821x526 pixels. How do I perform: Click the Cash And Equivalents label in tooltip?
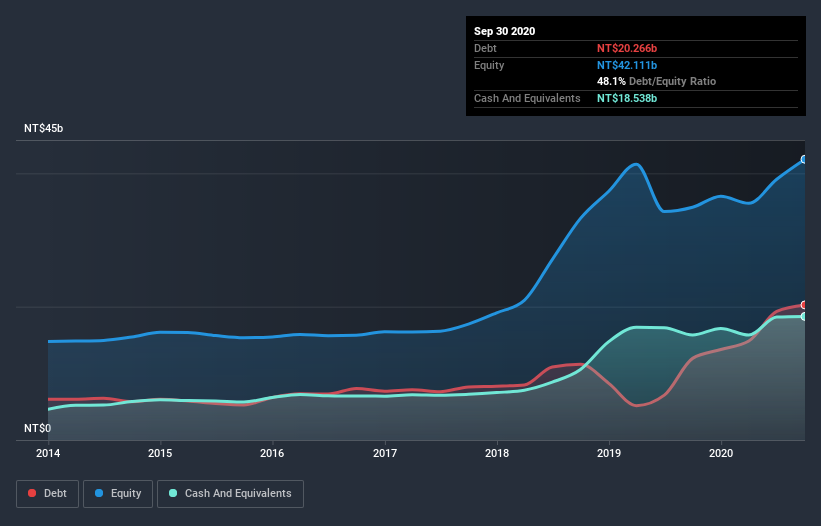pos(527,98)
